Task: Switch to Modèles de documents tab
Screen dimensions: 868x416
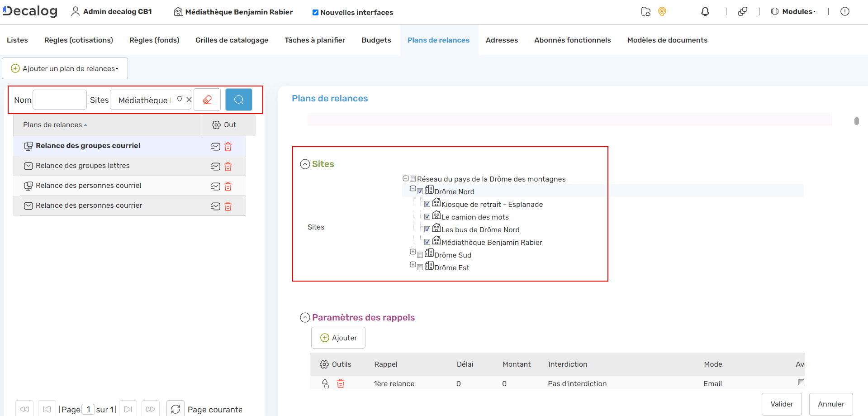Action: (667, 40)
